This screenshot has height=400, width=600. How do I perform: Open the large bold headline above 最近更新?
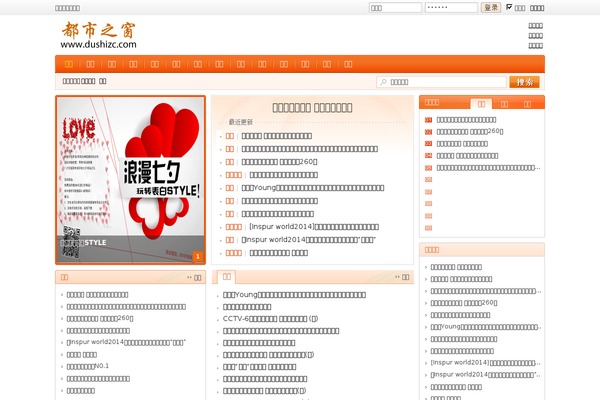pyautogui.click(x=312, y=108)
